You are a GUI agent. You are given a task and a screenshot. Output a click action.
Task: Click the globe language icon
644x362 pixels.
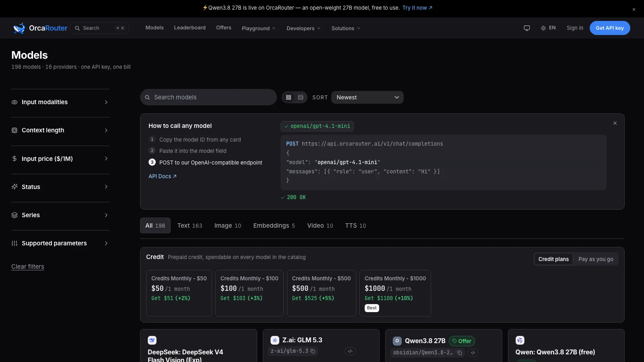click(x=543, y=28)
